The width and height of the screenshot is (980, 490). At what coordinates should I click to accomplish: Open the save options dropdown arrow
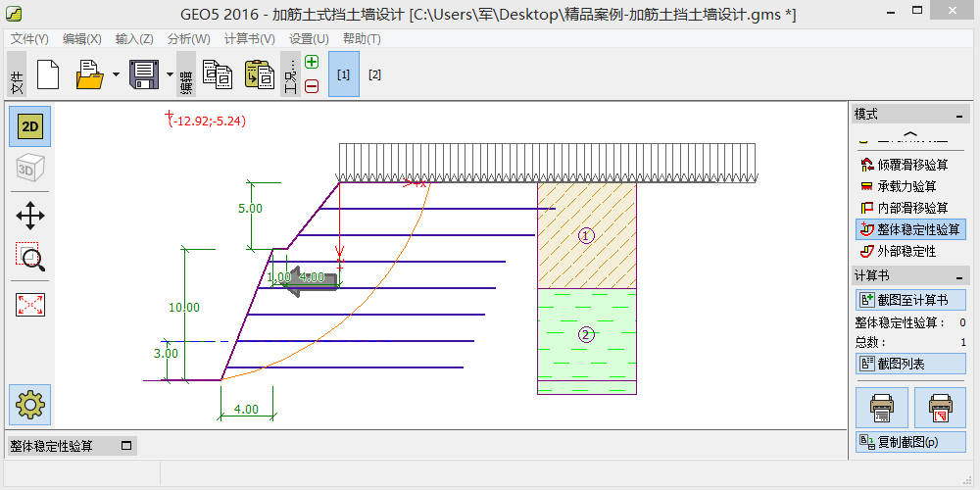[x=169, y=74]
